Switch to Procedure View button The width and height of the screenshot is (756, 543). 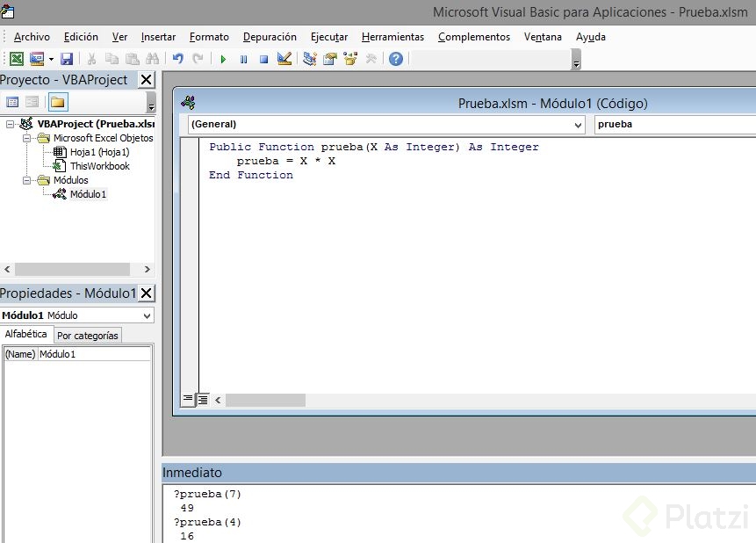(x=188, y=399)
